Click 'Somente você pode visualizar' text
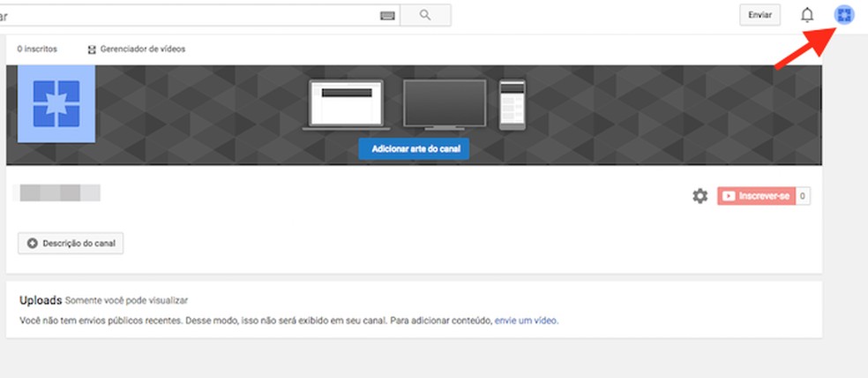 (x=126, y=301)
